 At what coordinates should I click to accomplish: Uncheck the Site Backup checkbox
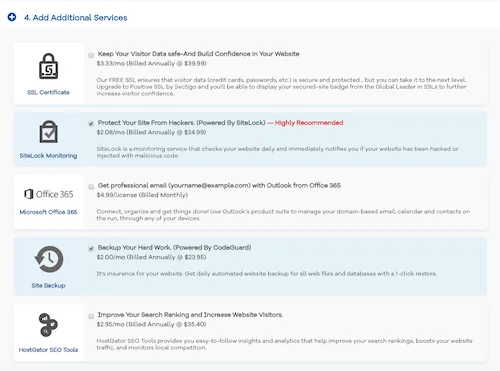tap(91, 249)
